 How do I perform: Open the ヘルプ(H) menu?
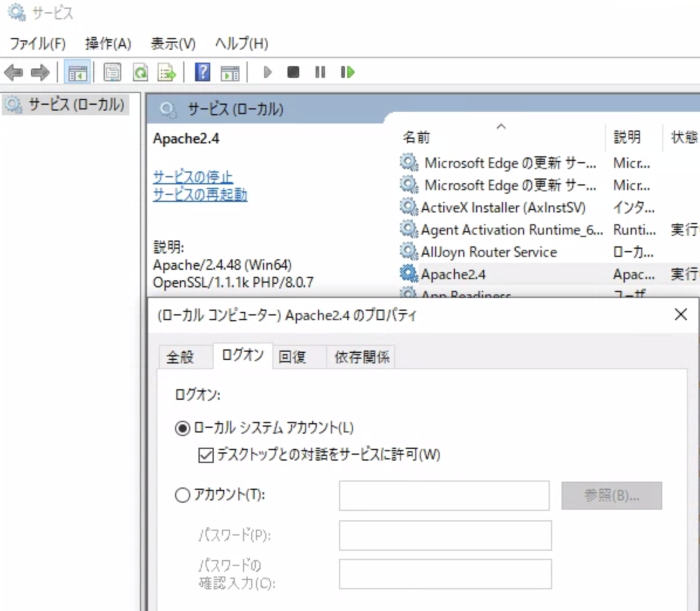[241, 43]
